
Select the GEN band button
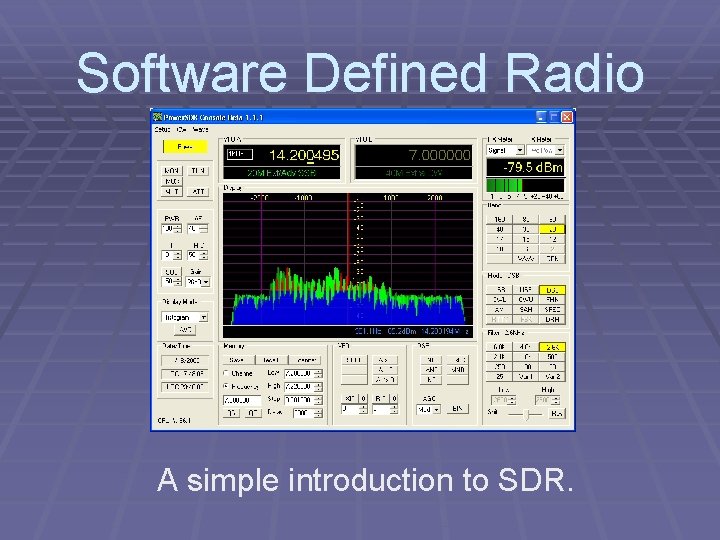coord(552,259)
